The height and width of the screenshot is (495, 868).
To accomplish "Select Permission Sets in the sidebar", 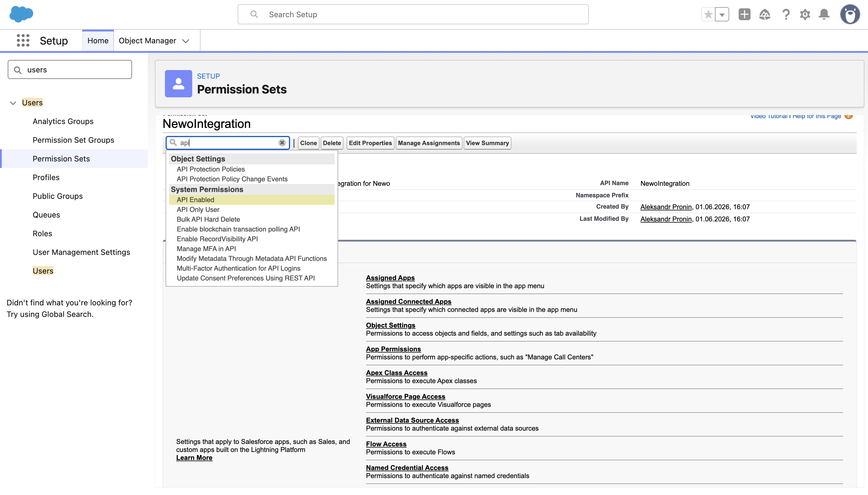I will pos(61,159).
